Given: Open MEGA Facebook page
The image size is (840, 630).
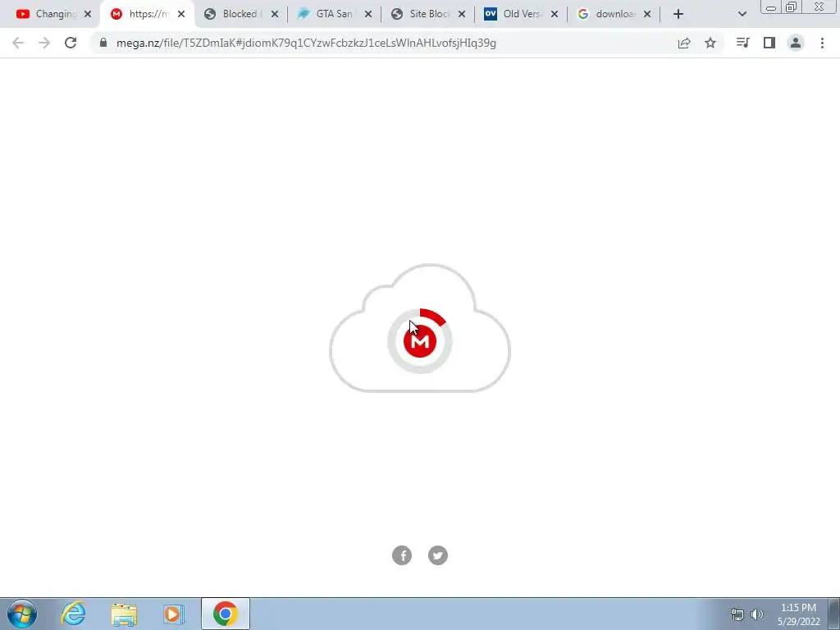Looking at the screenshot, I should click(x=402, y=555).
